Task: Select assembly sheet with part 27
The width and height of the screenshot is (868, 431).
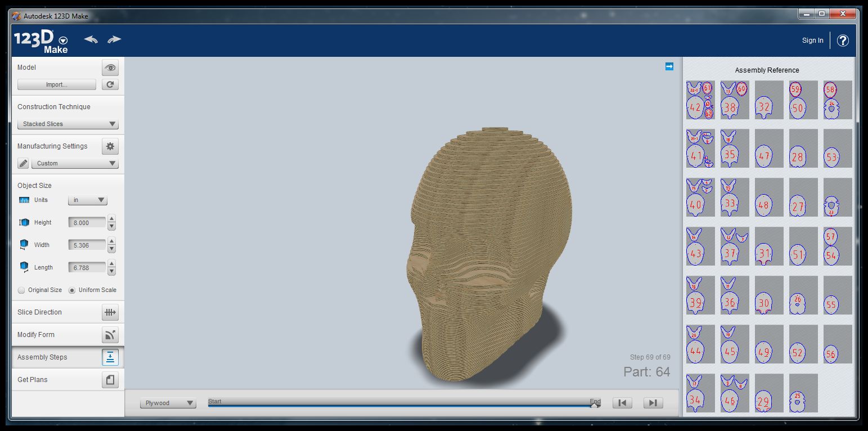Action: [803, 197]
